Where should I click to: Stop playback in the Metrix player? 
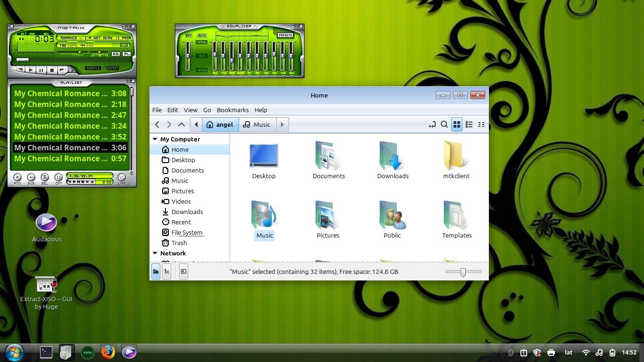pos(52,70)
